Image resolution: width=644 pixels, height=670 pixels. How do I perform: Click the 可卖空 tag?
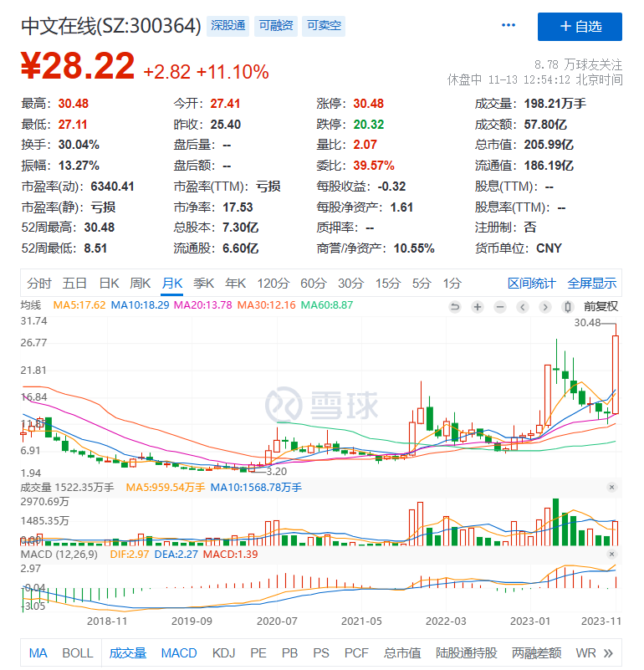click(x=324, y=26)
